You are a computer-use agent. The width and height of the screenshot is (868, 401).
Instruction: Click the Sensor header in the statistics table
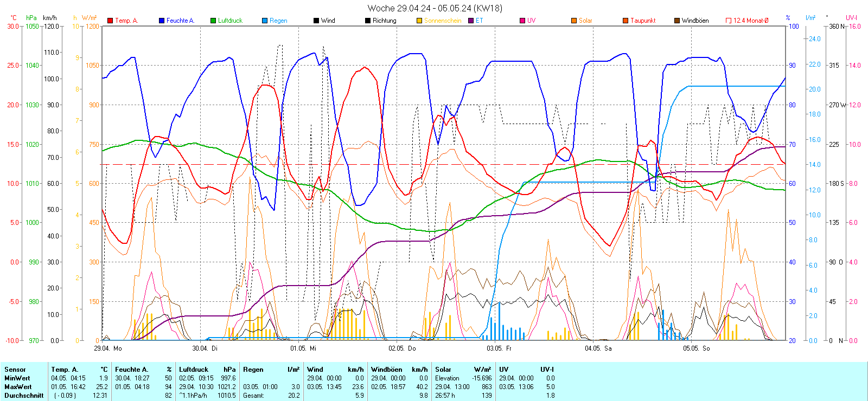tap(15, 370)
